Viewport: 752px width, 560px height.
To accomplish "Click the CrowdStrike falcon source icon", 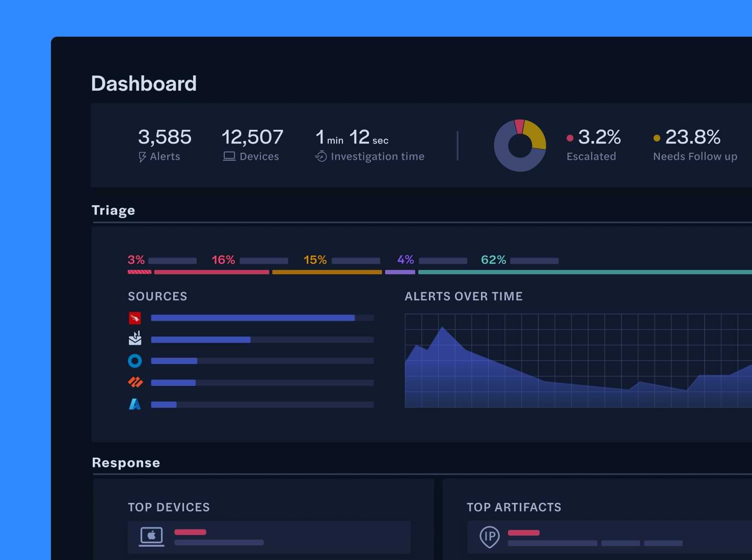I will (135, 318).
